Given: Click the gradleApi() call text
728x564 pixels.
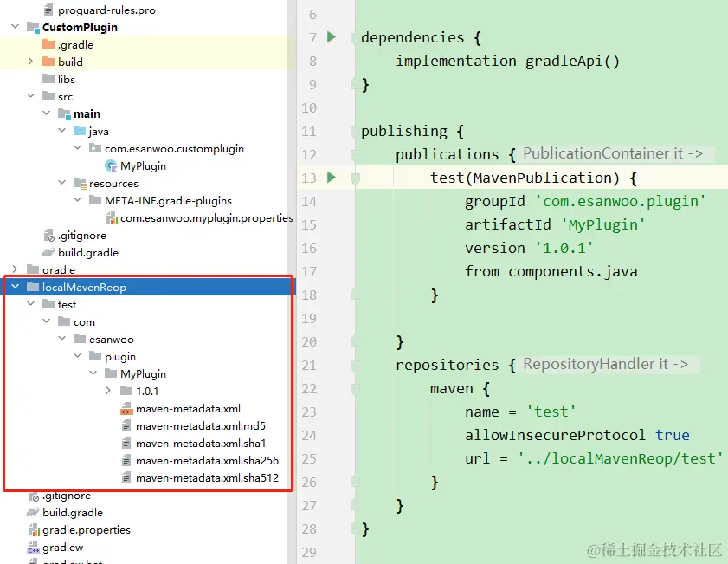Looking at the screenshot, I should tap(572, 61).
